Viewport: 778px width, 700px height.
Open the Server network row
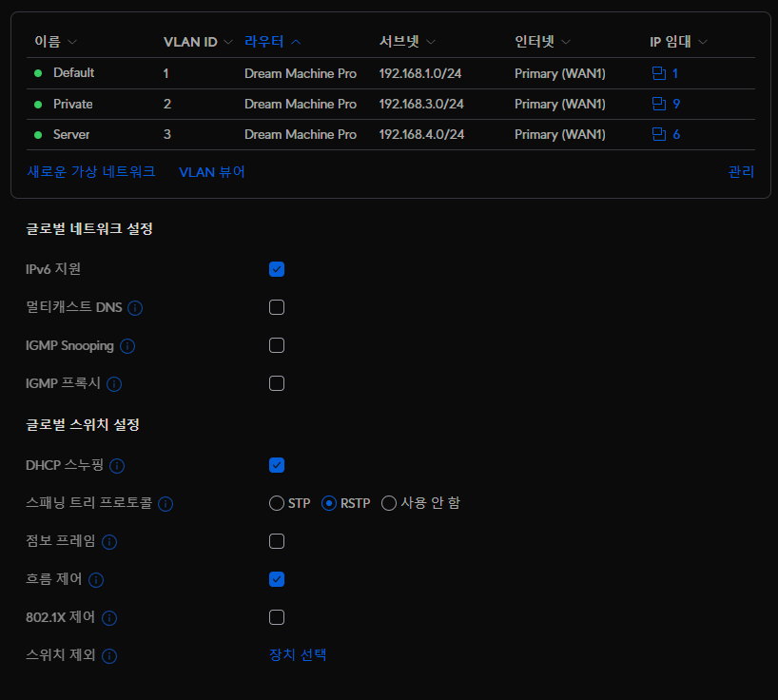pos(71,134)
